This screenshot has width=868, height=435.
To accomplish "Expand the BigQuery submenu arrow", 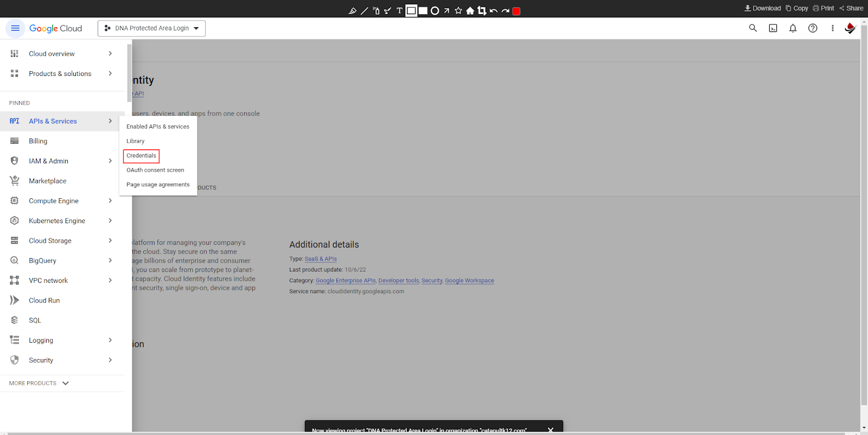I will coord(110,261).
